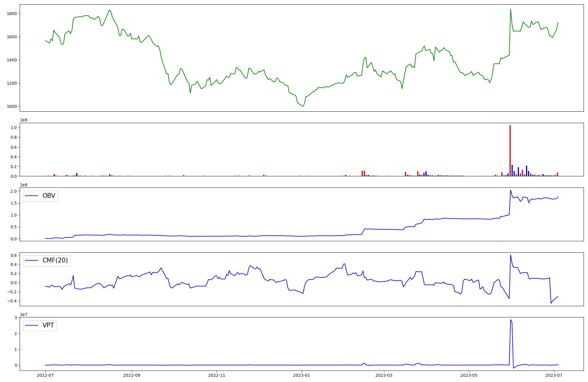Click the 2023-01 x-axis date label
This screenshot has width=588, height=382.
[302, 375]
